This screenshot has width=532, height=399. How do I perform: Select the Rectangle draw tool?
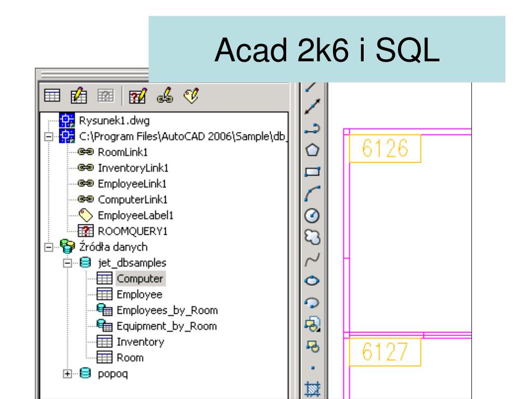coord(312,171)
